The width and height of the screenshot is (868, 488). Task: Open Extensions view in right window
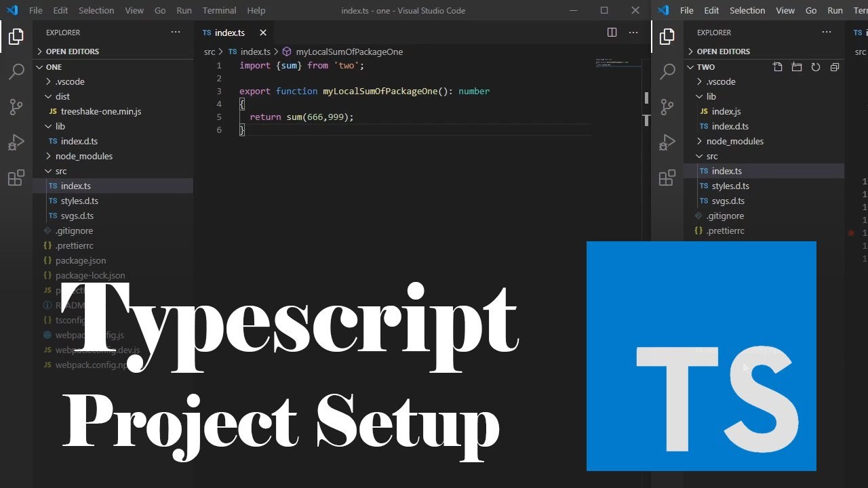tap(667, 178)
